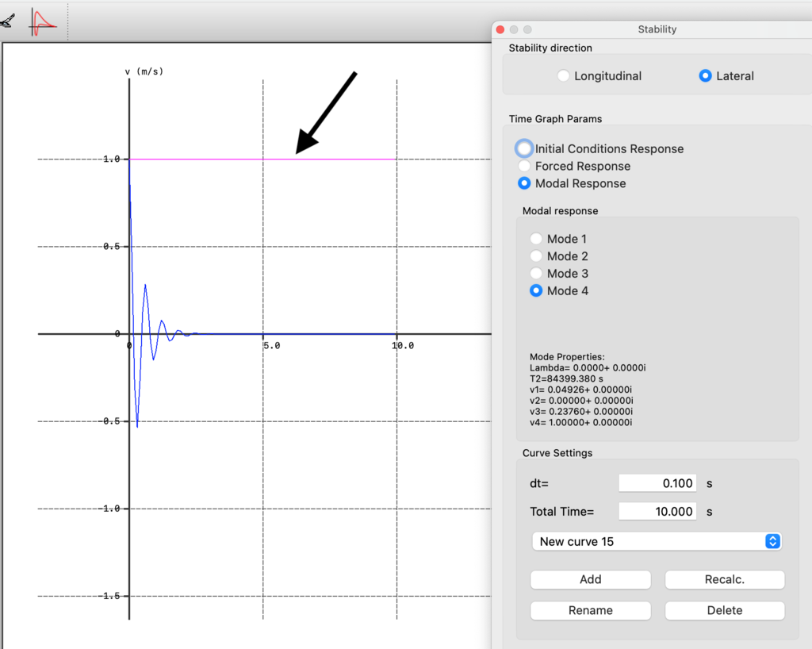Click the Recalc. button
The height and width of the screenshot is (649, 812).
click(724, 579)
